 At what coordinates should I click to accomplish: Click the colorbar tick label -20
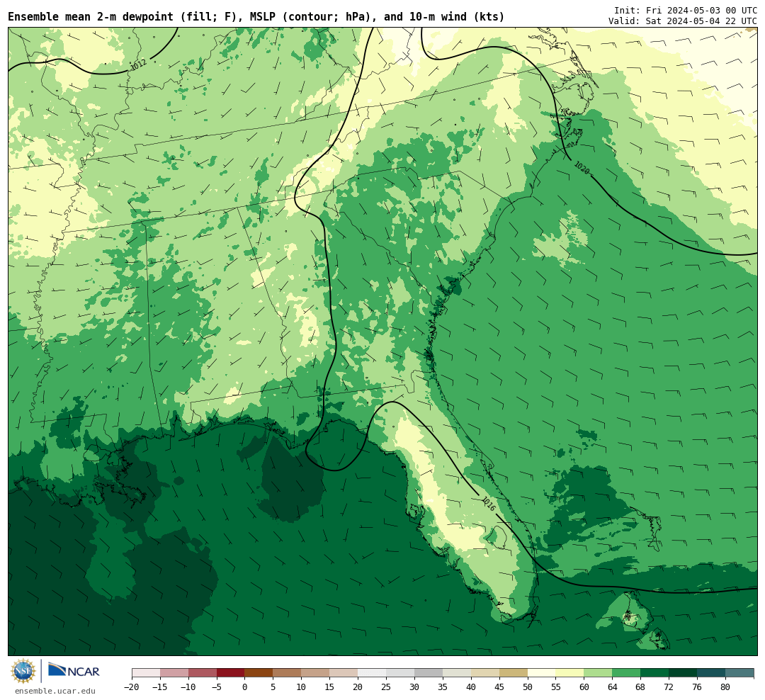tap(132, 687)
